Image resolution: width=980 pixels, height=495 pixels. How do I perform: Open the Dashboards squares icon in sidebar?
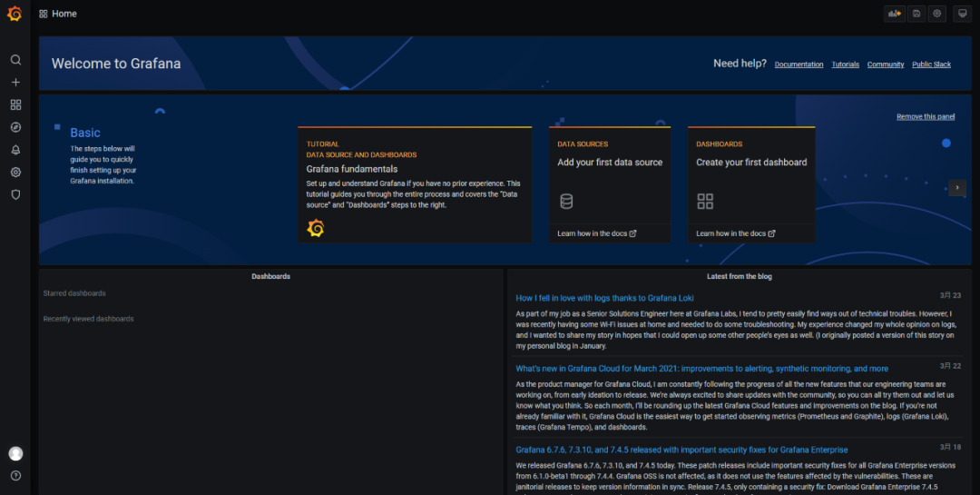pyautogui.click(x=15, y=104)
